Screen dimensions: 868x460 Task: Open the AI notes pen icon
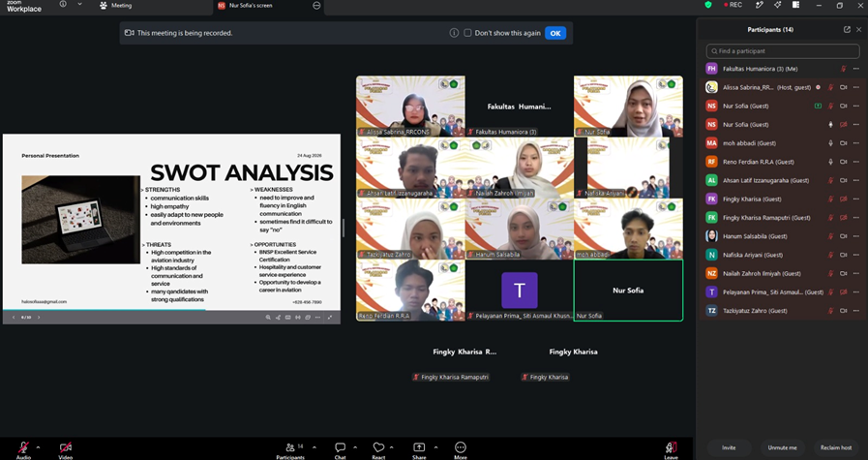click(x=760, y=5)
